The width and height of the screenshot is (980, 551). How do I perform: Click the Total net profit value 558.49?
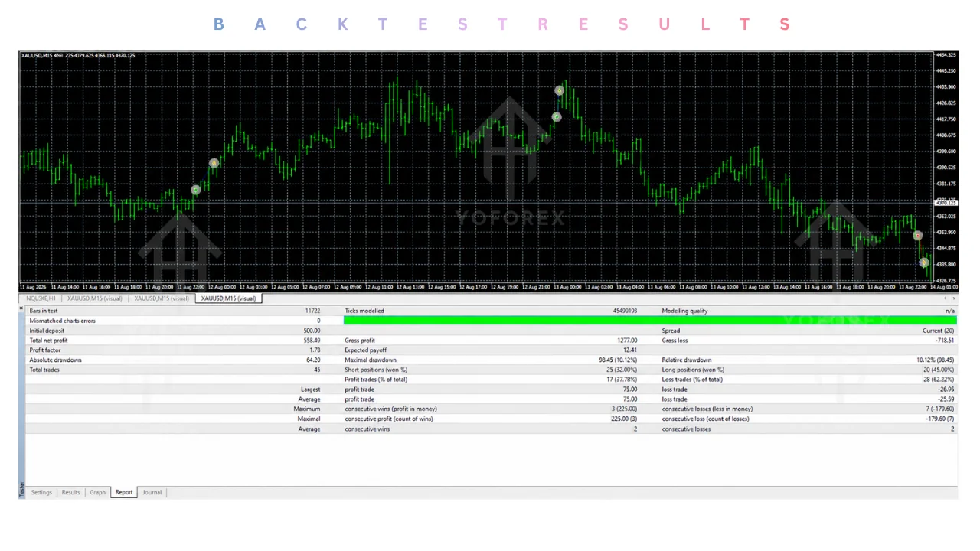pos(312,341)
